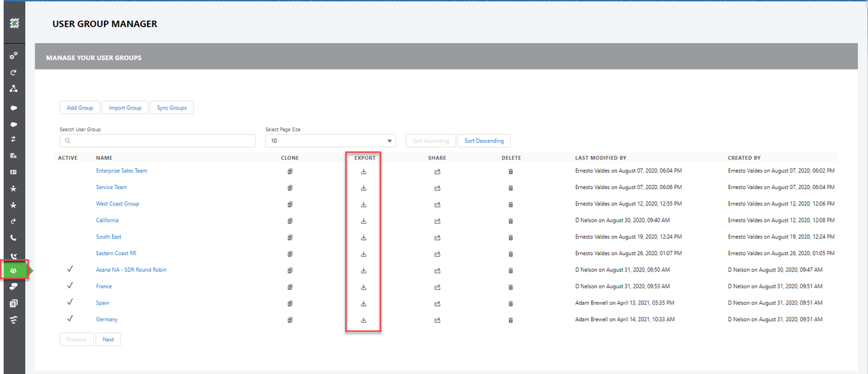This screenshot has width=868, height=374.
Task: Clone the California group
Action: click(290, 221)
